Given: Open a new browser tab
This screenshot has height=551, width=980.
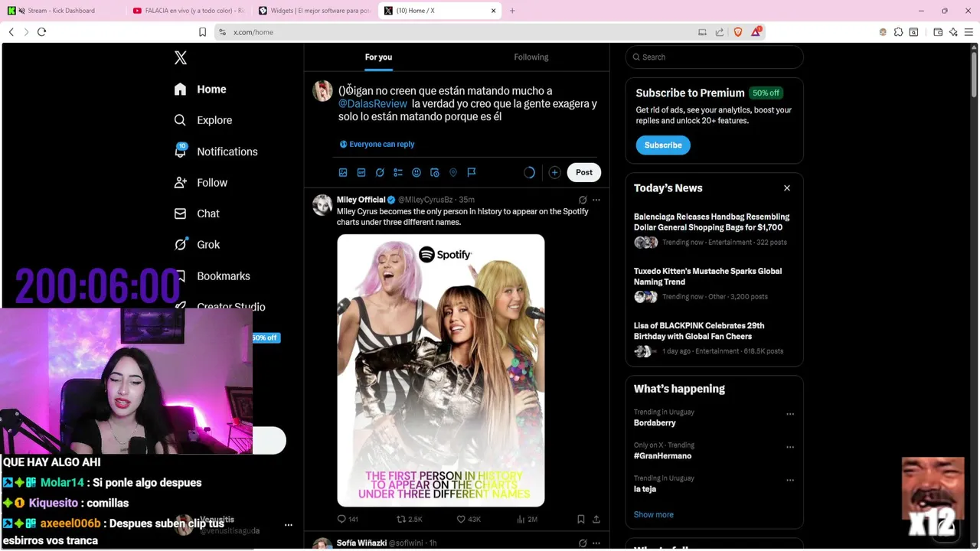Looking at the screenshot, I should [x=512, y=11].
